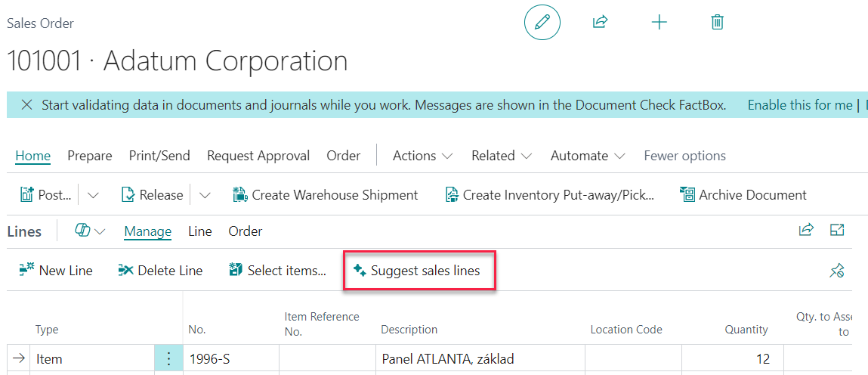Click the share icon at page top
The width and height of the screenshot is (868, 375).
coord(600,22)
